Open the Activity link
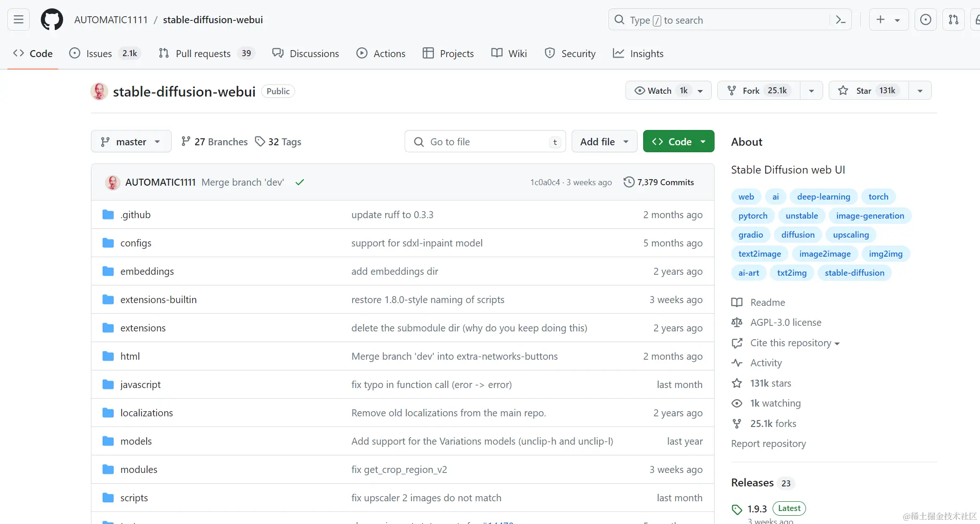The height and width of the screenshot is (524, 980). tap(757, 363)
